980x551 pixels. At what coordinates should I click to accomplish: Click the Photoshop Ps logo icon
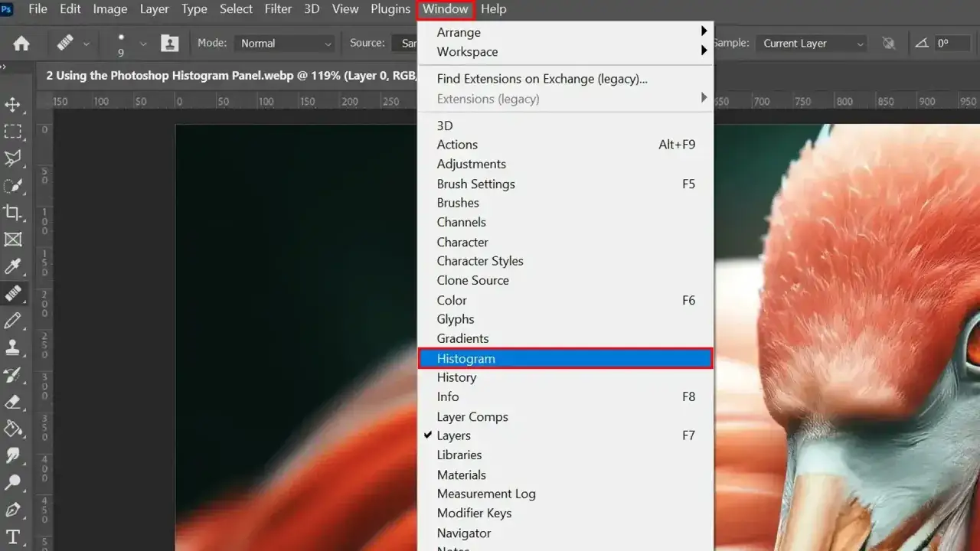click(7, 9)
